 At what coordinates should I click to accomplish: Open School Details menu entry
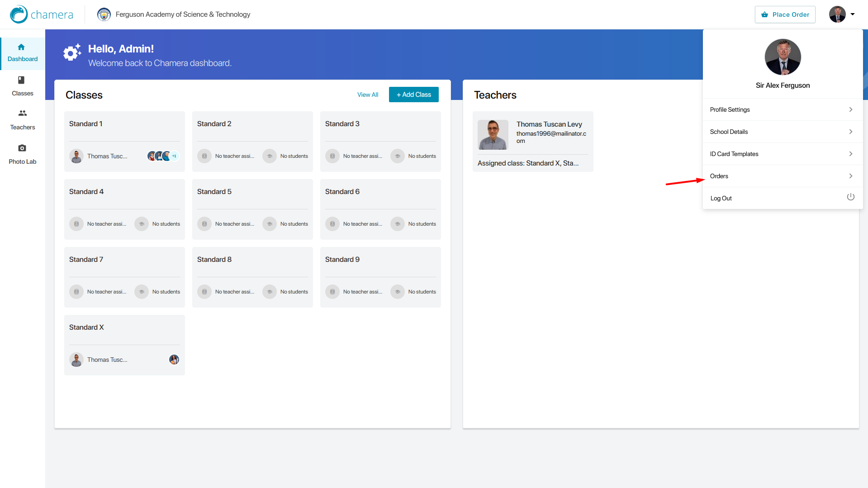(783, 132)
